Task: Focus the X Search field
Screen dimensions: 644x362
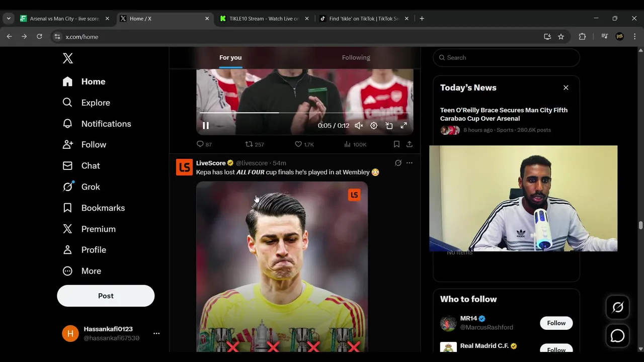Action: point(506,57)
